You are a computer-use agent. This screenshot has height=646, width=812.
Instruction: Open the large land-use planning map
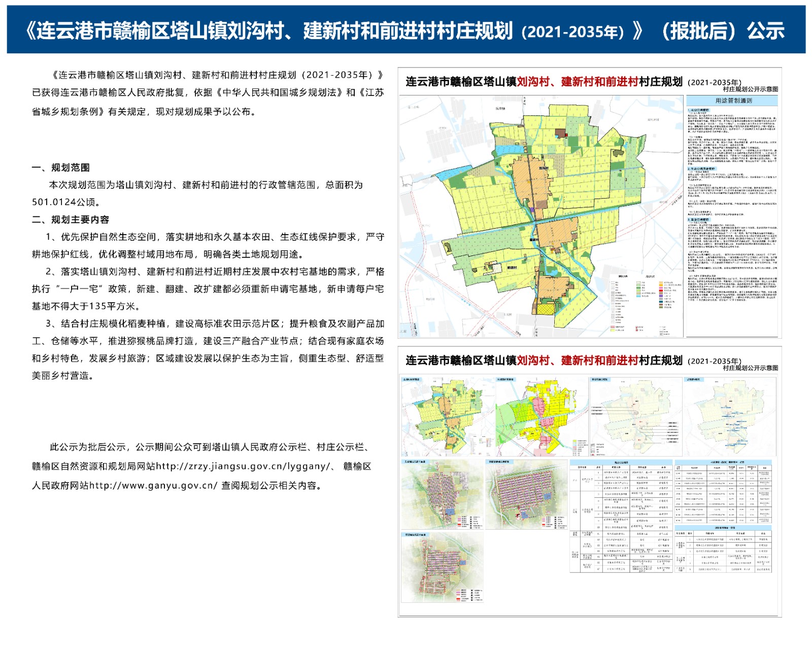[541, 216]
